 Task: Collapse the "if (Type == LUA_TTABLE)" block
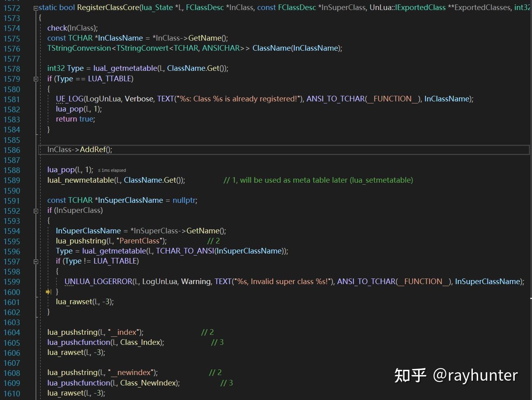point(35,79)
